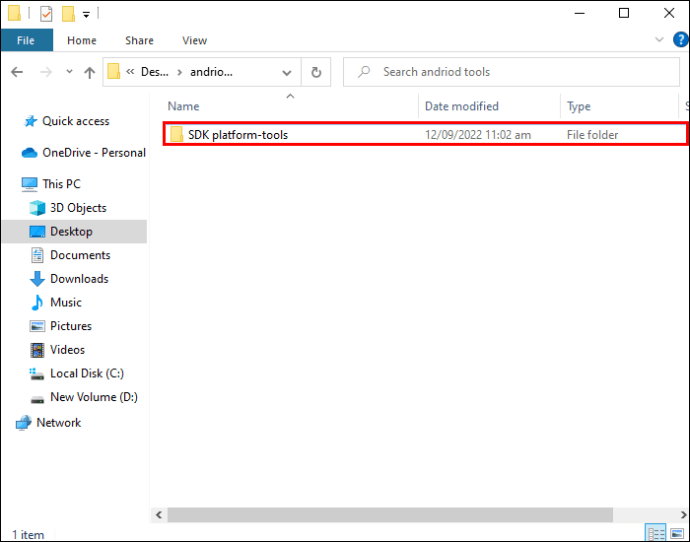Sort by the Name column header
The height and width of the screenshot is (542, 690).
tap(183, 106)
